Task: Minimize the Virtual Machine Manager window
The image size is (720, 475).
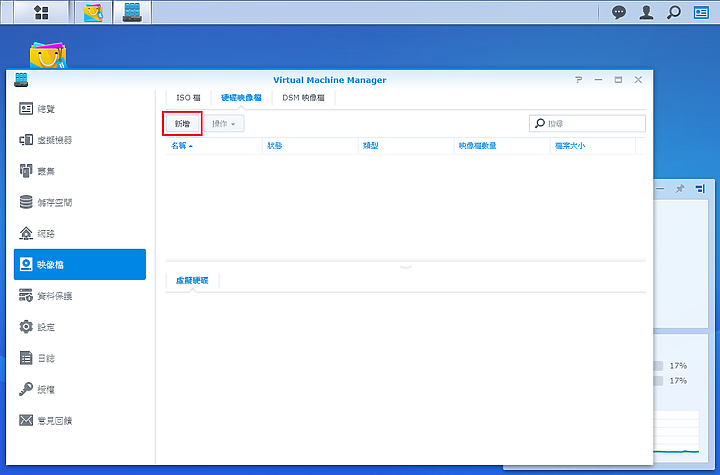Action: (x=598, y=80)
